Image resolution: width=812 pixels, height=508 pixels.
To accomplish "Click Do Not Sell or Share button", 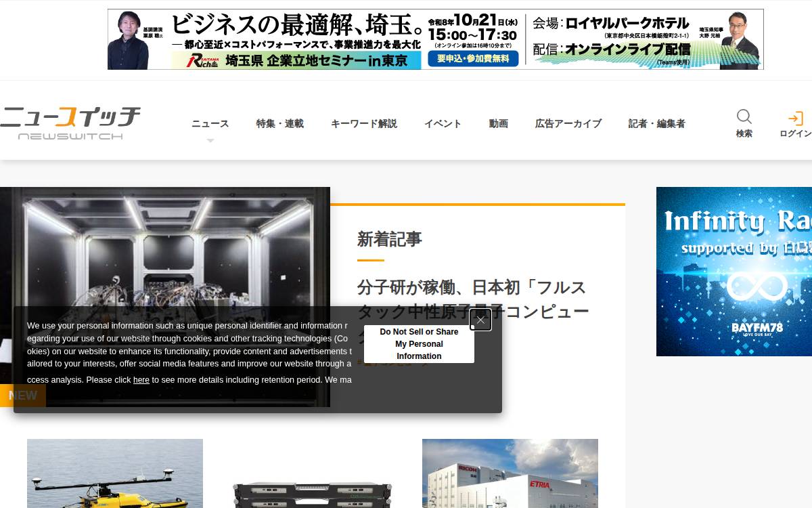I will tap(419, 344).
